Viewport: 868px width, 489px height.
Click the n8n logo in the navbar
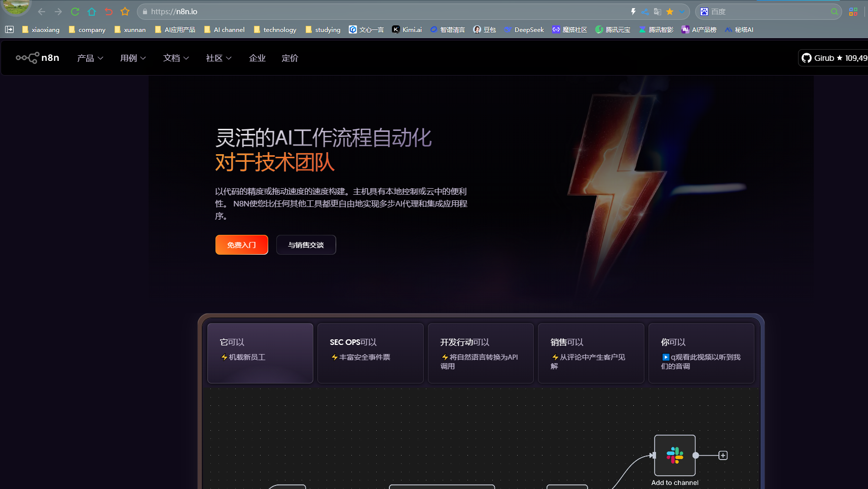click(38, 58)
